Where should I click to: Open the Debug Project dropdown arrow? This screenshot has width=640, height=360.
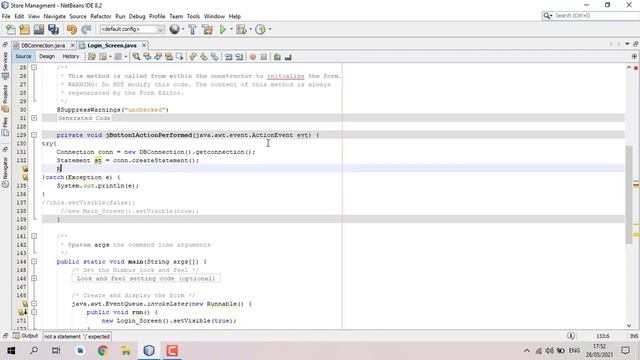(x=251, y=29)
